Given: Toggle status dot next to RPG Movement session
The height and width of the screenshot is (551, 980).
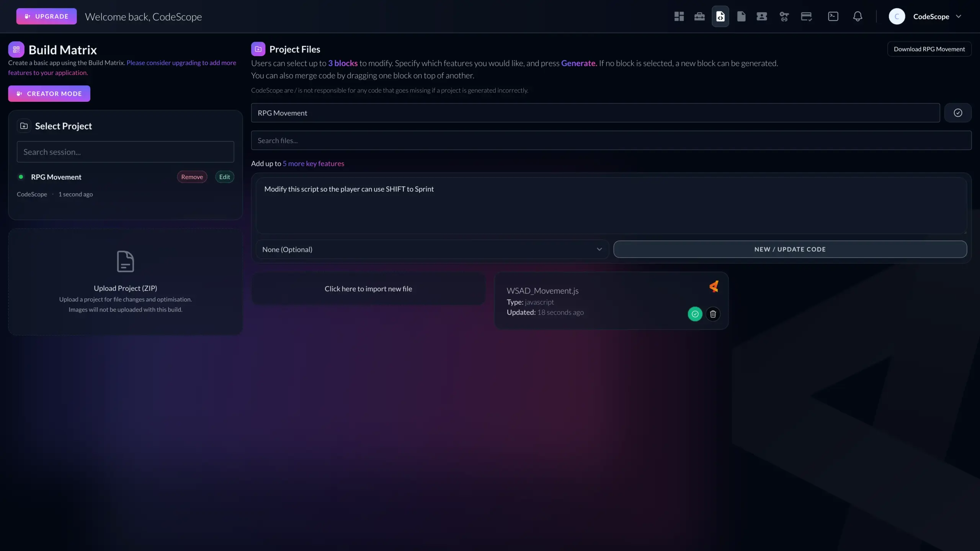Looking at the screenshot, I should 21,177.
